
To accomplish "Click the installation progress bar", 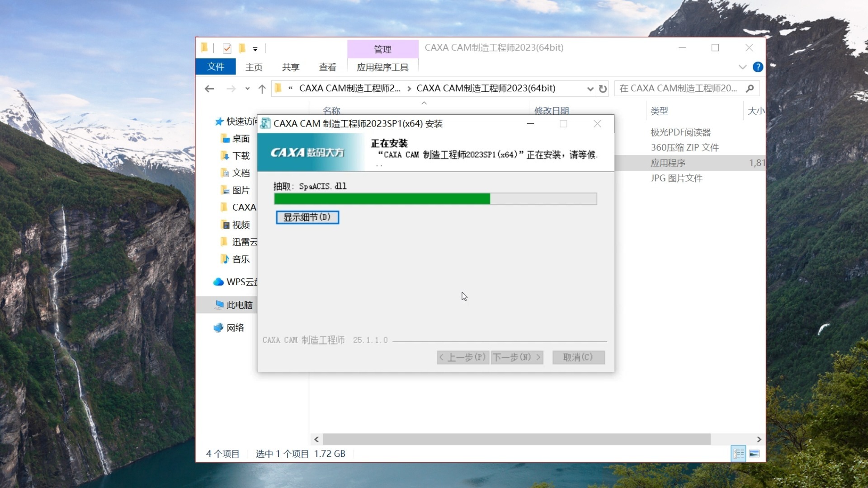I will point(435,199).
